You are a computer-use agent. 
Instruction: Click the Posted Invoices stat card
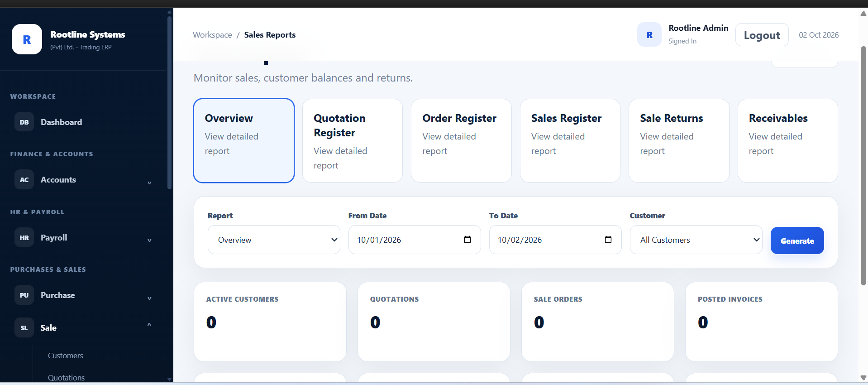pos(762,322)
